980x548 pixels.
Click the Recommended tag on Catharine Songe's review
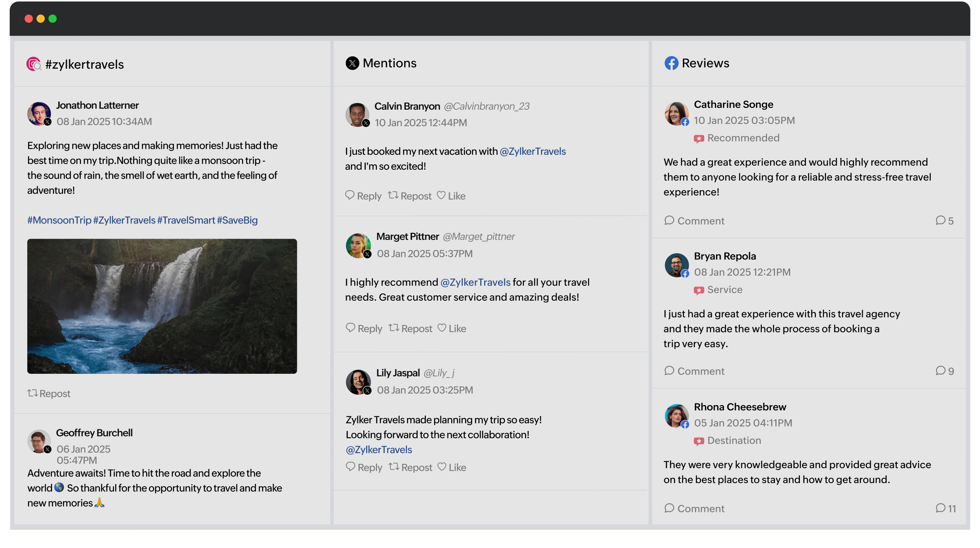click(x=736, y=138)
